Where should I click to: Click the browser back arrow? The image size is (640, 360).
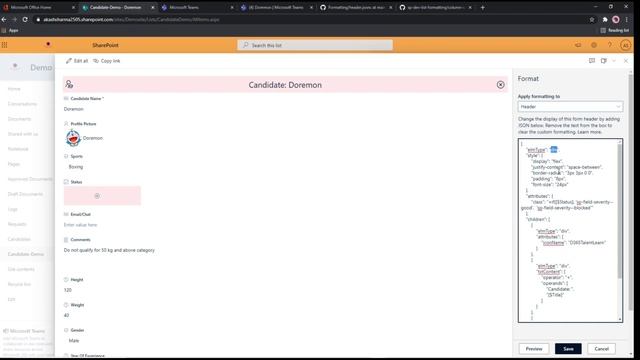4,19
